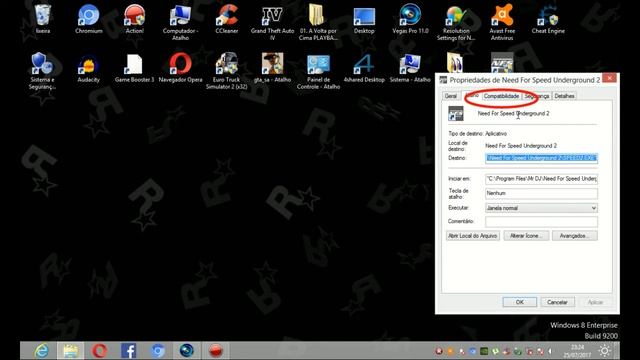This screenshot has width=640, height=360.
Task: Open Opera from the taskbar
Action: 100,351
